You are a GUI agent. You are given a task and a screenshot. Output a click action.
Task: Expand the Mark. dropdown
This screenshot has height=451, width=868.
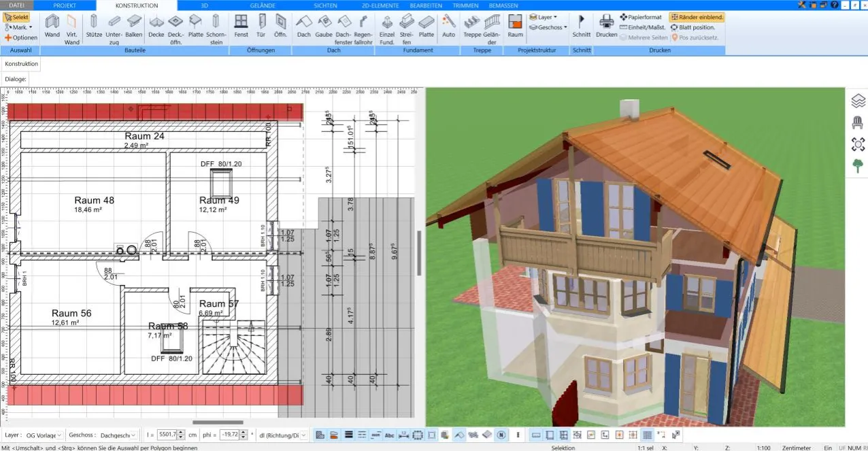click(19, 27)
